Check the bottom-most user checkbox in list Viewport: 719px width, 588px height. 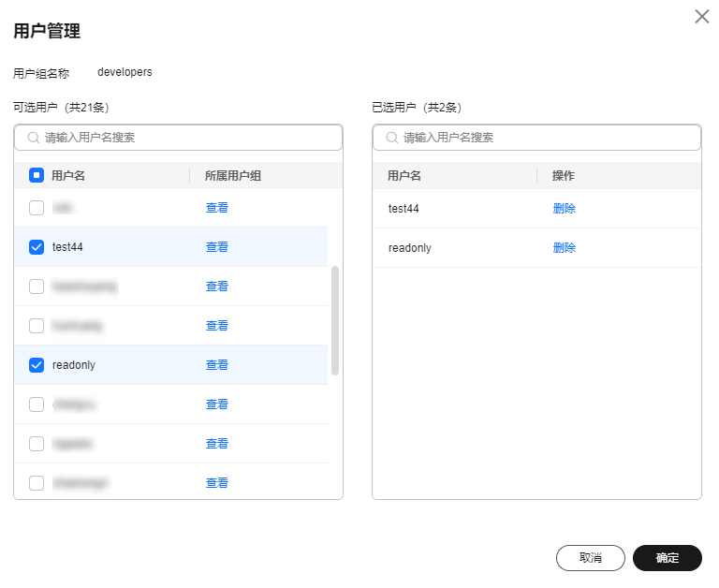pyautogui.click(x=37, y=483)
